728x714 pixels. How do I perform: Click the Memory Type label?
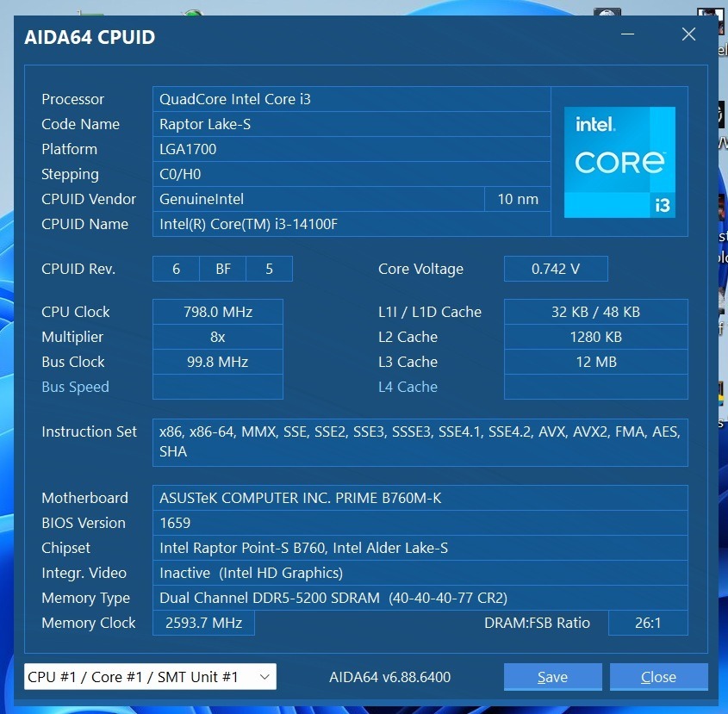(x=86, y=598)
